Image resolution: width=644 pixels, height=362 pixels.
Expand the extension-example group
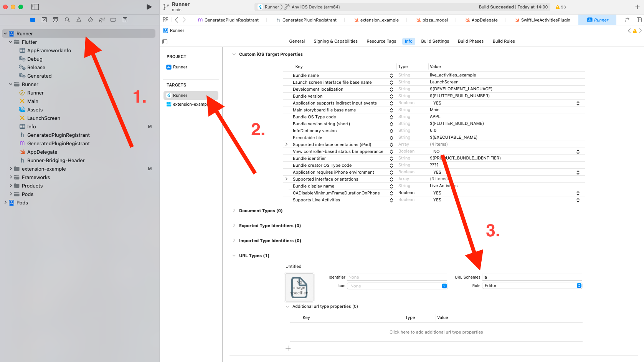(x=11, y=168)
